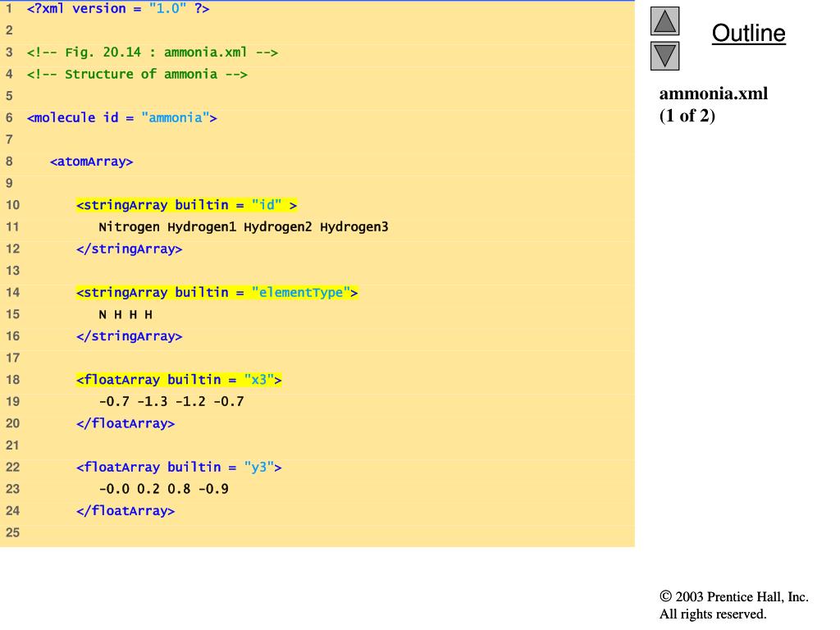Click the '-0.7 -1.3 -1.2 -0.7' values
840x630 pixels.
coord(171,402)
